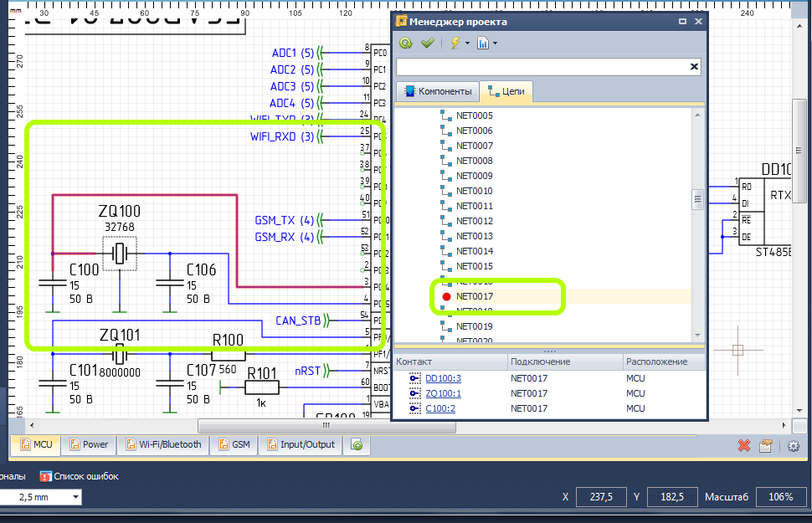Add a new sheet with plus icon
Image resolution: width=812 pixels, height=523 pixels.
point(357,444)
